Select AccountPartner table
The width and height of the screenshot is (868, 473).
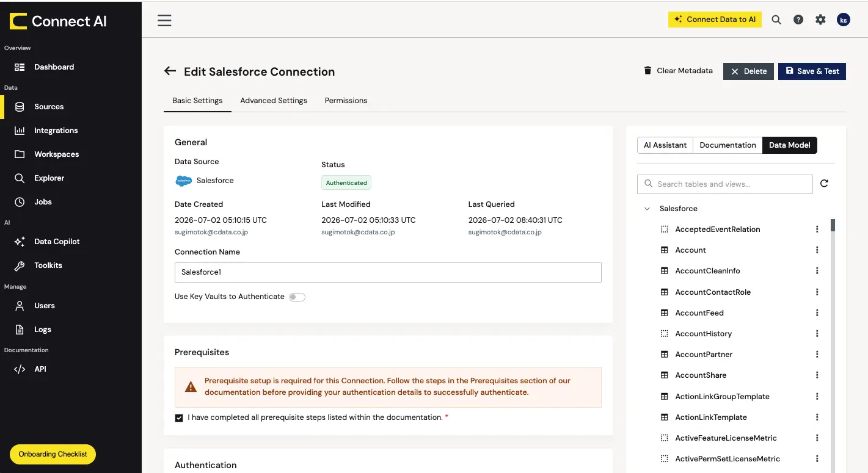click(x=704, y=355)
